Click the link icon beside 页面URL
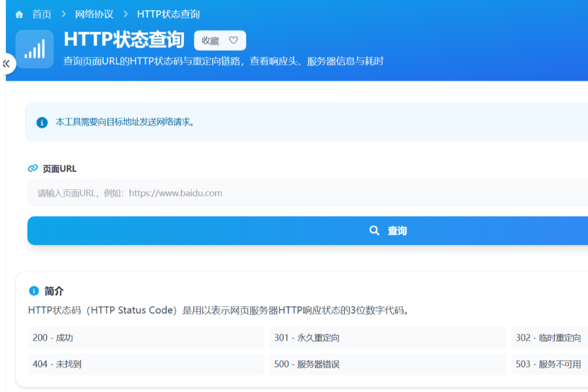 pyautogui.click(x=33, y=168)
